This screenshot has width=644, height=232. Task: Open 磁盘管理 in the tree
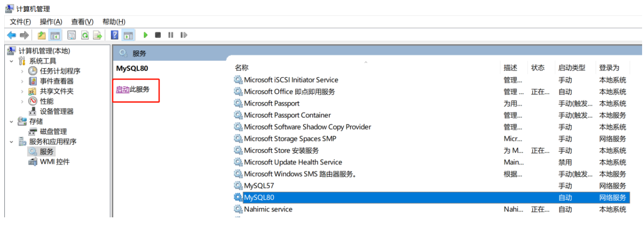click(54, 132)
